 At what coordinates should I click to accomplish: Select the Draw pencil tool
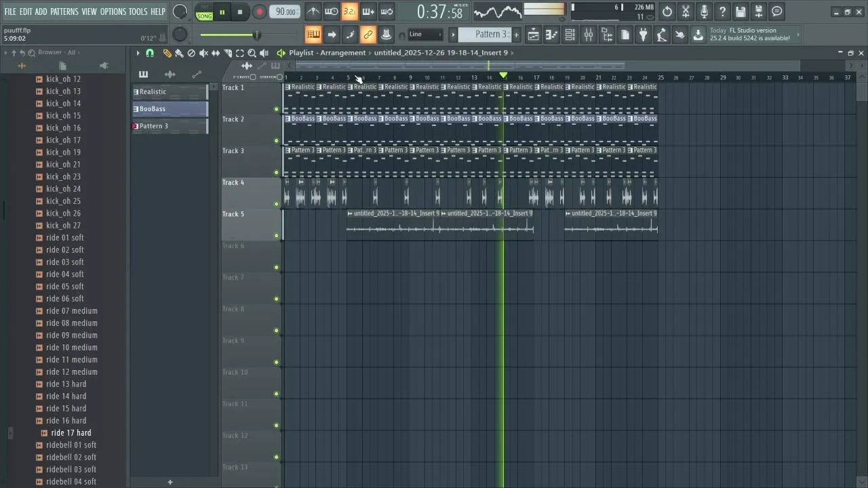167,53
